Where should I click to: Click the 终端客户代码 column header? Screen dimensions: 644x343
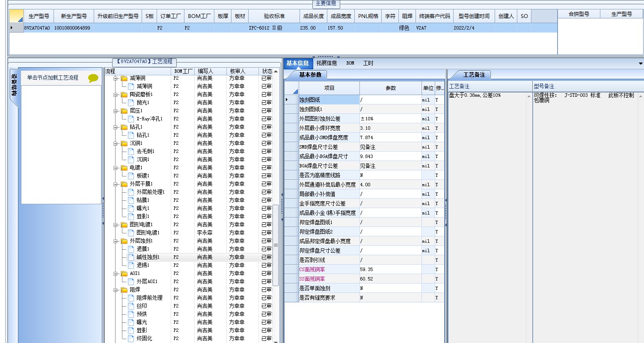tap(434, 16)
